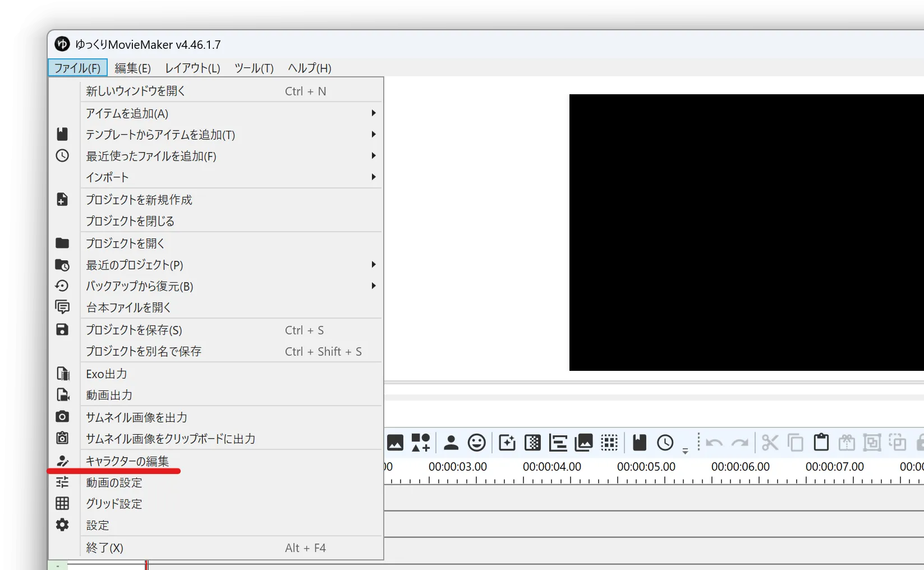Click the person-with-pencil icon for キャラクターの編集

tap(62, 461)
